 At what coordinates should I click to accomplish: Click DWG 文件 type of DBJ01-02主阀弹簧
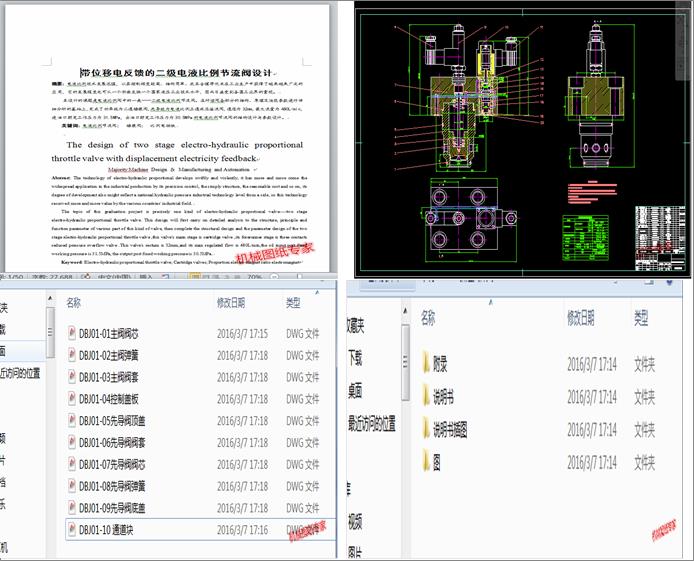[302, 355]
